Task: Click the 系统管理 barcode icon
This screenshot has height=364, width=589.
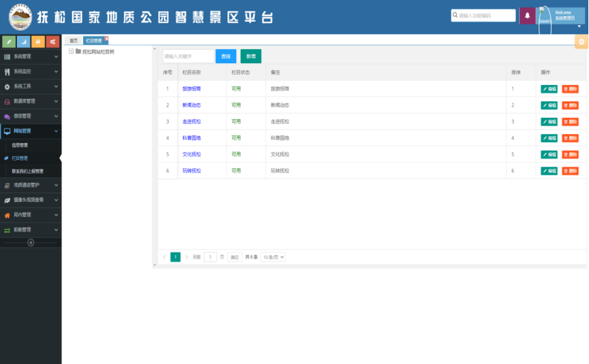Action: [7, 56]
